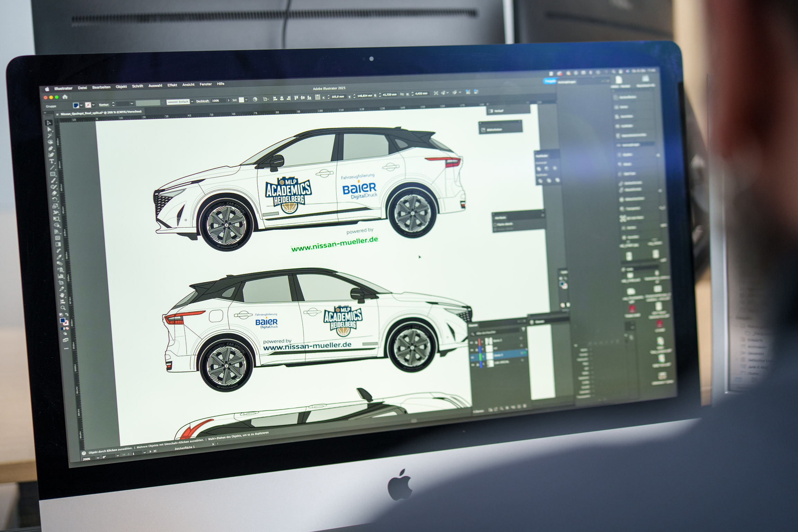798x532 pixels.
Task: Open the Einfach stroke profile dropdown
Action: pos(192,101)
